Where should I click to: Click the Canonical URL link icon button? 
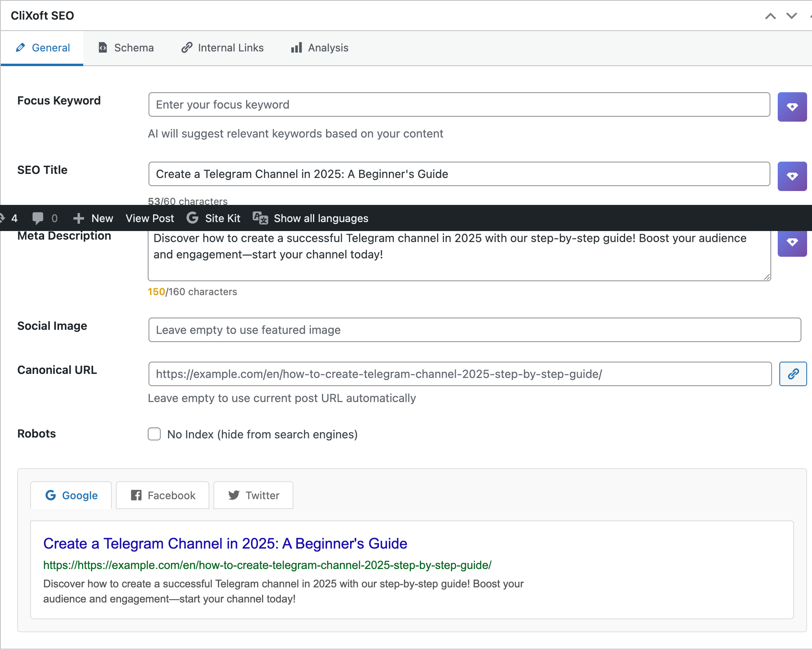pyautogui.click(x=792, y=374)
